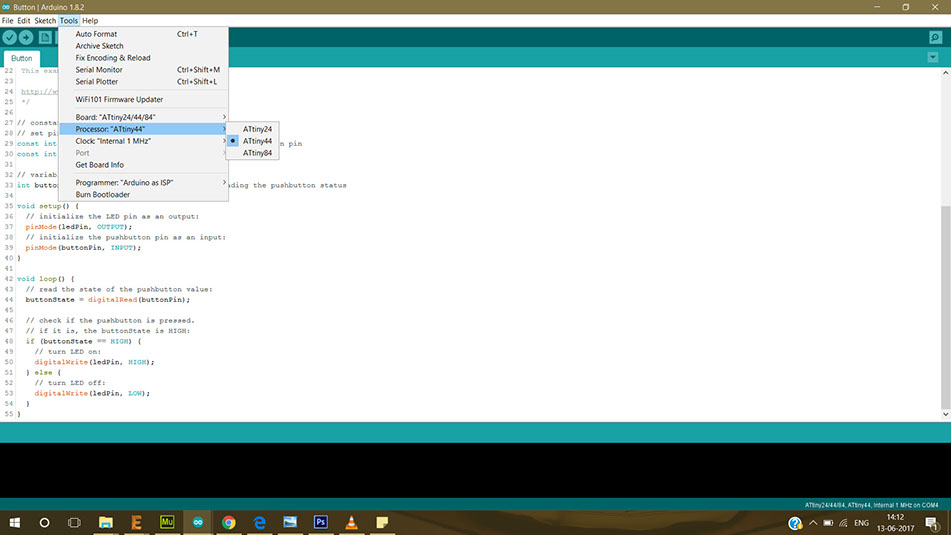Screen dimensions: 951x535
Task: Select Fix Encoding & Reload
Action: [x=144, y=58]
